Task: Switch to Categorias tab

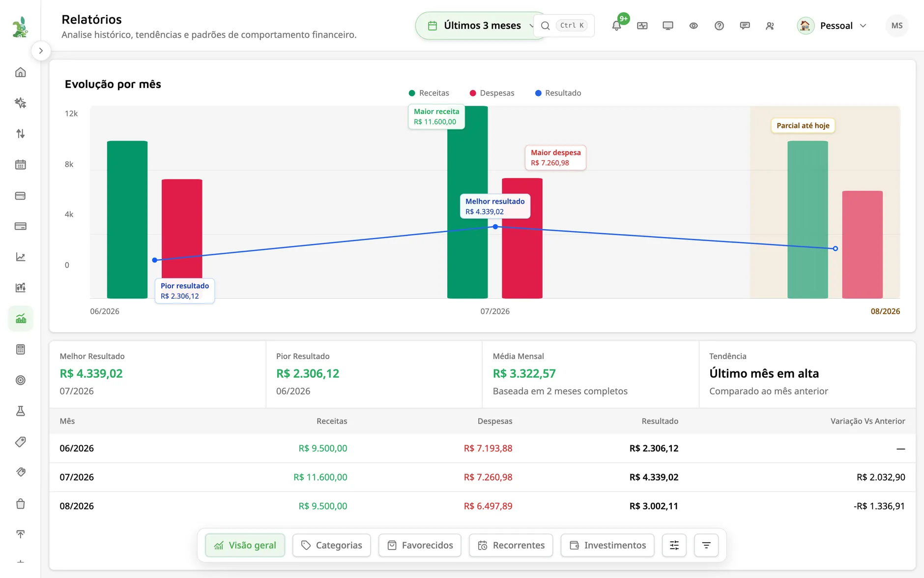Action: click(332, 545)
